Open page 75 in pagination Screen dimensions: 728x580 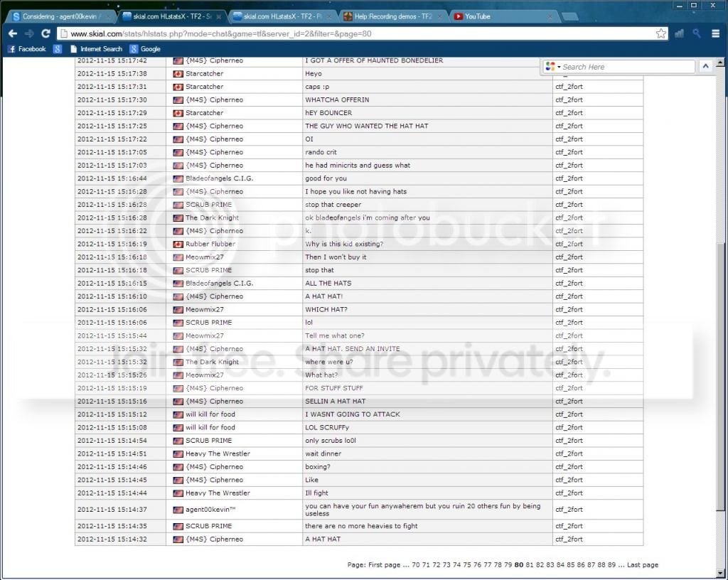(x=466, y=564)
